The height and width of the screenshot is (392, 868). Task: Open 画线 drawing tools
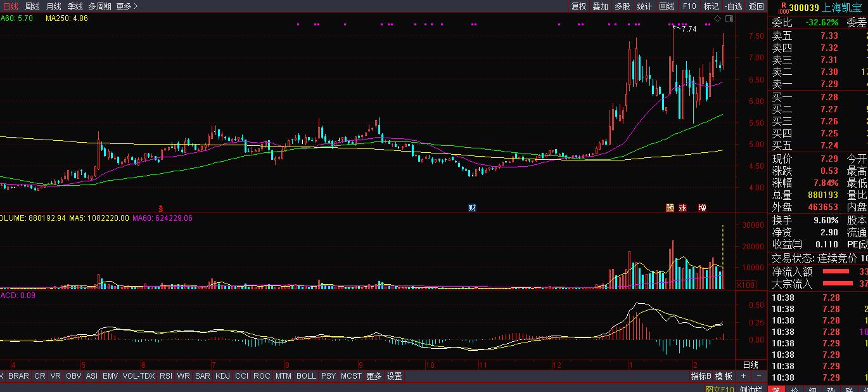tap(667, 6)
